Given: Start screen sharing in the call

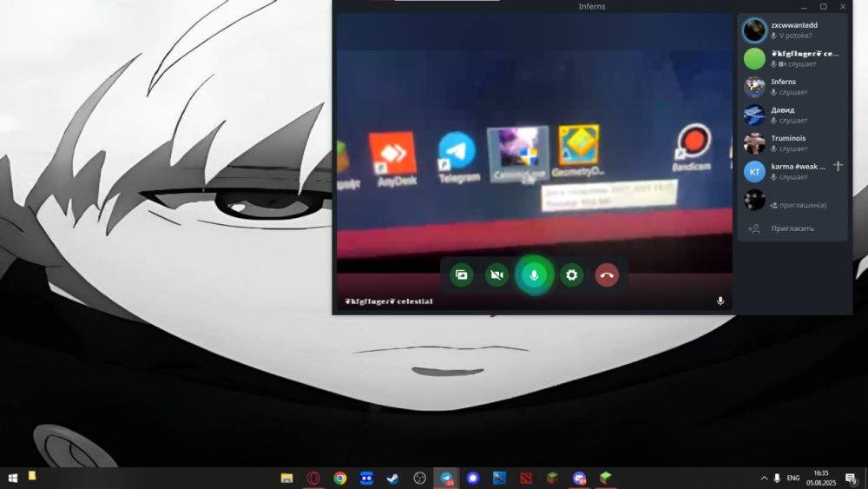Looking at the screenshot, I should [x=461, y=275].
